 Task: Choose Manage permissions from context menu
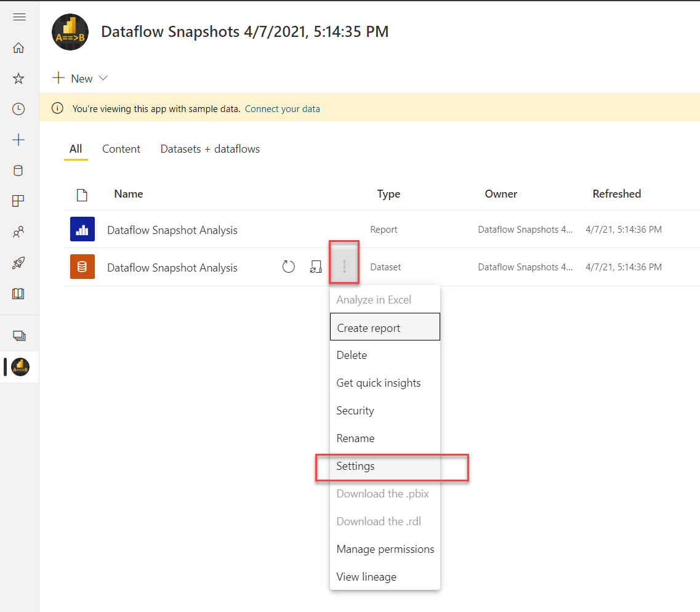pos(385,549)
